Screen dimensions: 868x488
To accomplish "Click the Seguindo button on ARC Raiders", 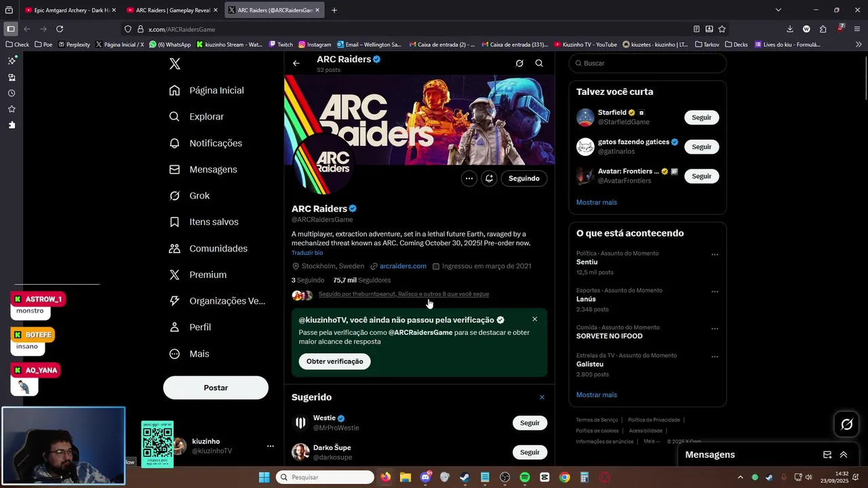I will (524, 178).
